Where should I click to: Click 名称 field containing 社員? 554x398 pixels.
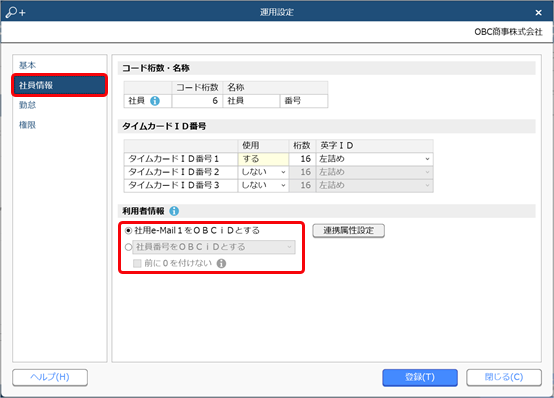(x=251, y=101)
